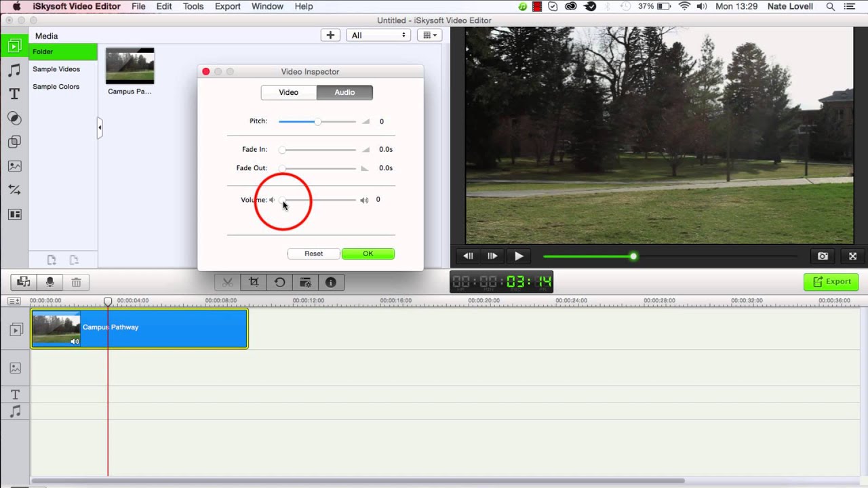Select the Campus Pathway clip on timeline
The image size is (868, 488).
[140, 329]
